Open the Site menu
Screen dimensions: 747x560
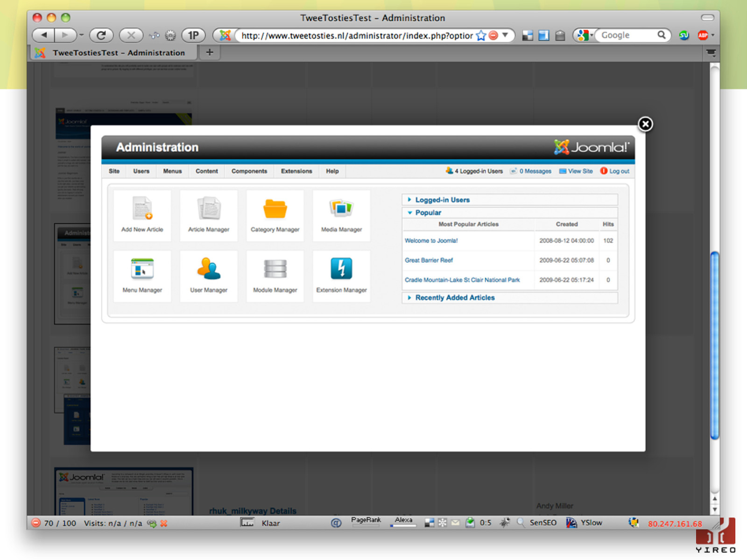pos(114,171)
